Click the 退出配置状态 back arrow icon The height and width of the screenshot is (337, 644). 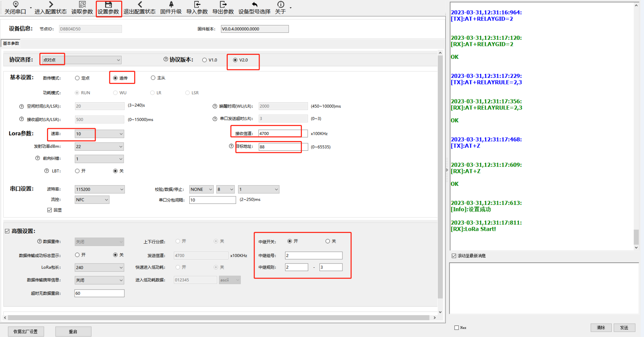point(139,5)
